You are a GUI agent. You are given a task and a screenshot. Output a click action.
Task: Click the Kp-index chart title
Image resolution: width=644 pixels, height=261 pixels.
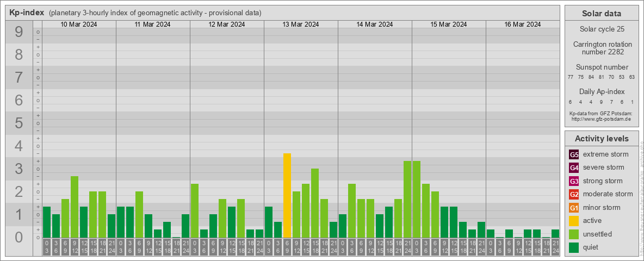[27, 13]
